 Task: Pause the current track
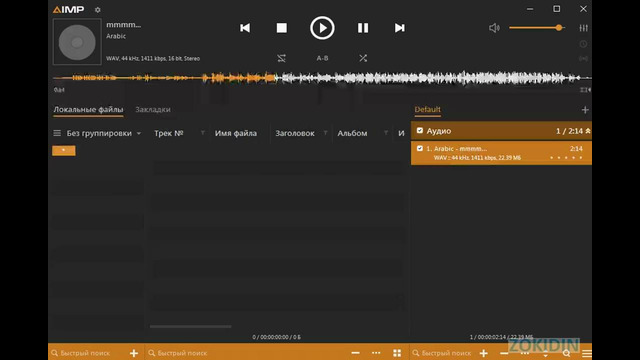tap(363, 28)
